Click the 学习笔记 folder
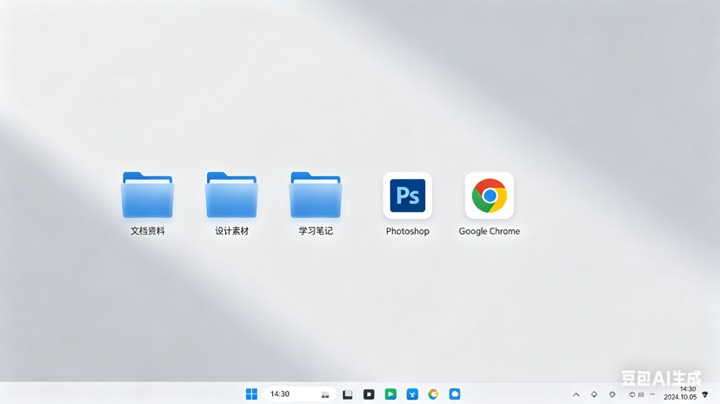 point(315,195)
